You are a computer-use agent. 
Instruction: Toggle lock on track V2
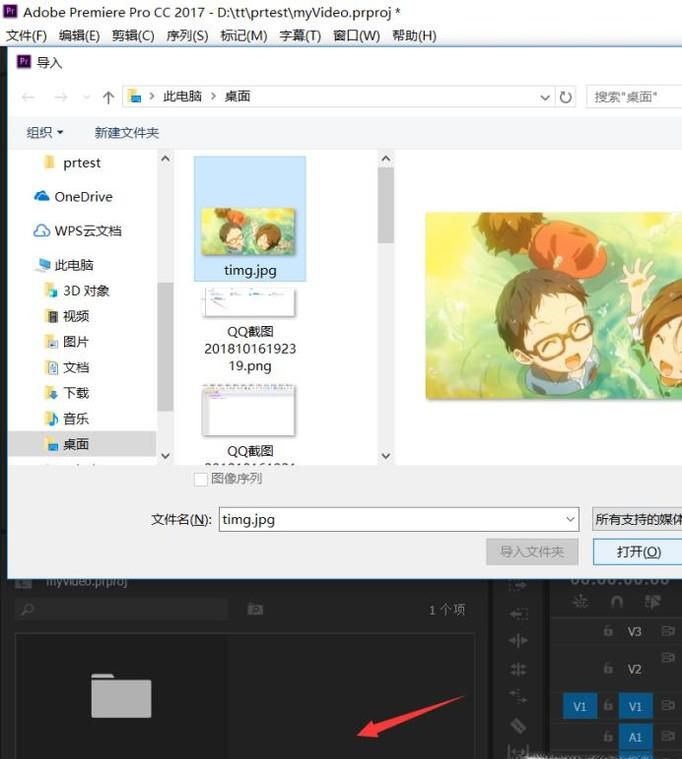point(608,669)
